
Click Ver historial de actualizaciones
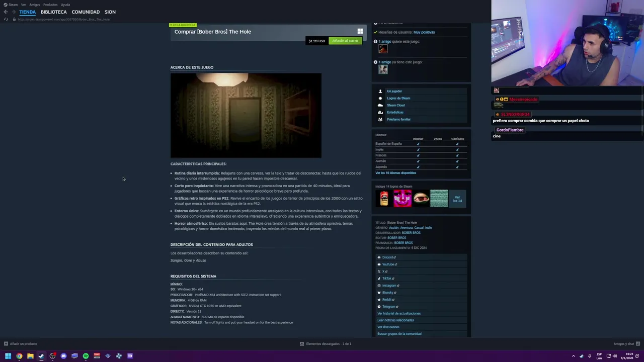pos(399,313)
